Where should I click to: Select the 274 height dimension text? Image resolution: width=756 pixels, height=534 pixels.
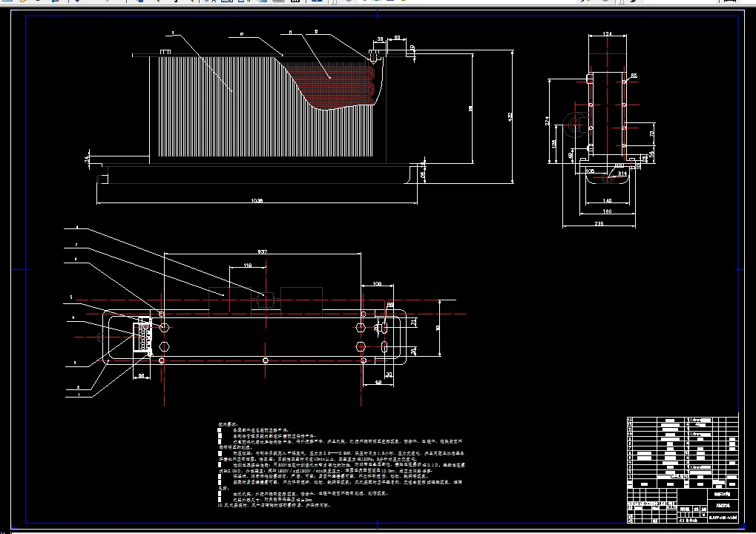547,120
